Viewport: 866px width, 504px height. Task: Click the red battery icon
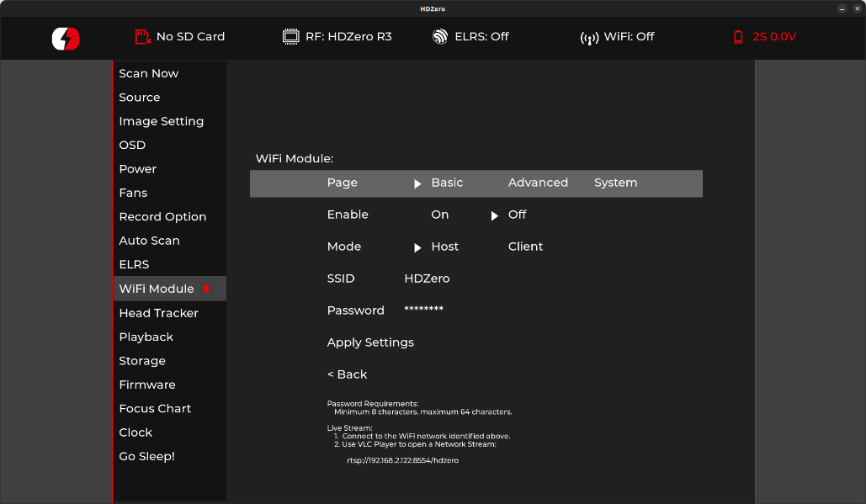coord(738,37)
